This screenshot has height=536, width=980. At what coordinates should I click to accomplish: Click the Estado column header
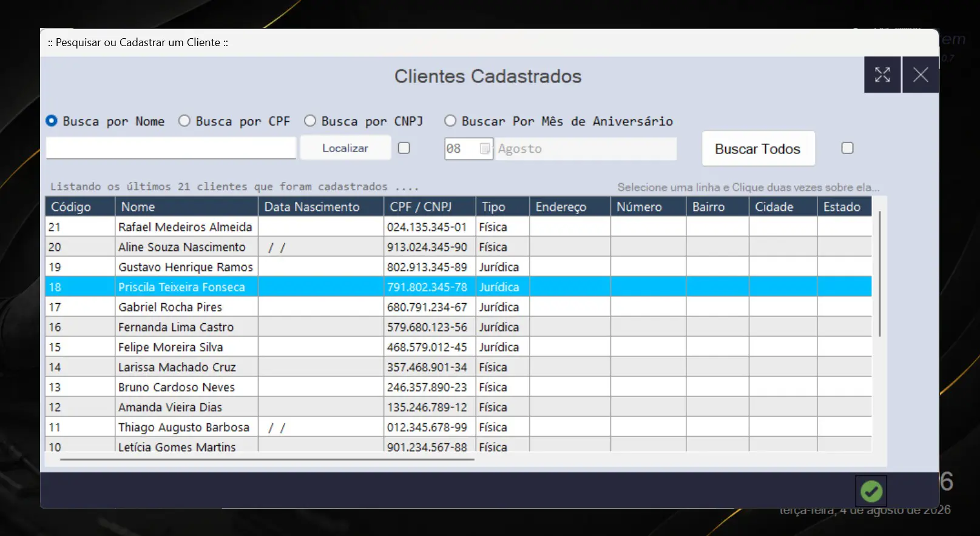(845, 207)
